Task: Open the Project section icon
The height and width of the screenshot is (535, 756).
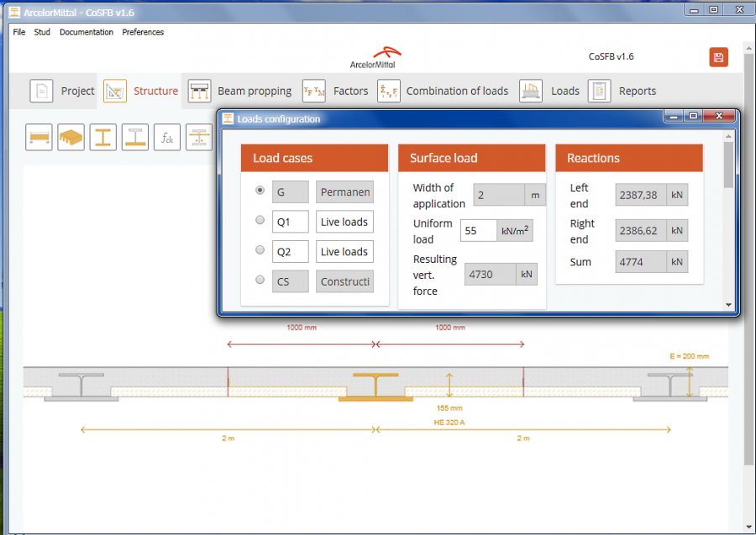Action: pos(41,91)
